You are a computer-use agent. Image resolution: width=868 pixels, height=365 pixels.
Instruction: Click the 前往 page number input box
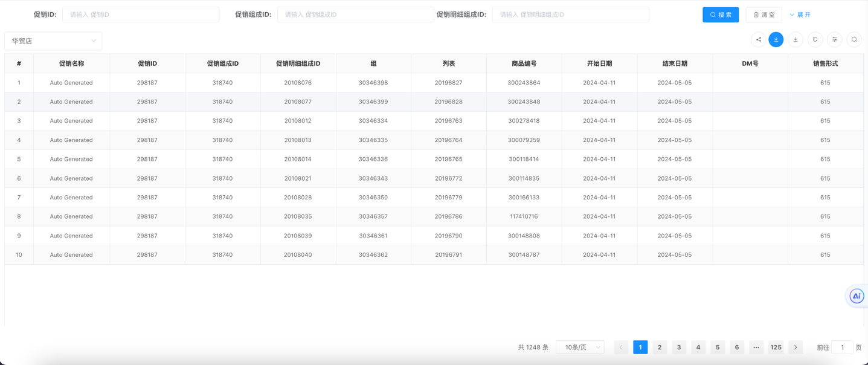(842, 347)
